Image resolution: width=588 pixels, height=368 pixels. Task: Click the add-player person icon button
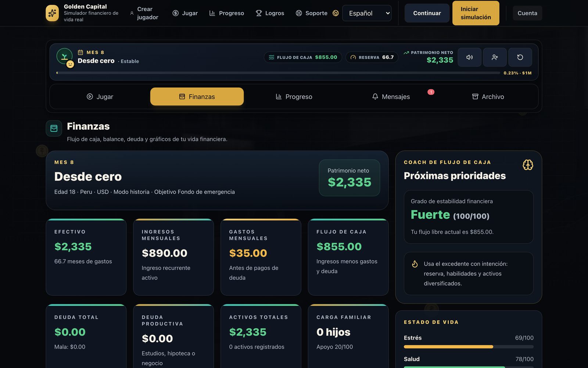(495, 57)
